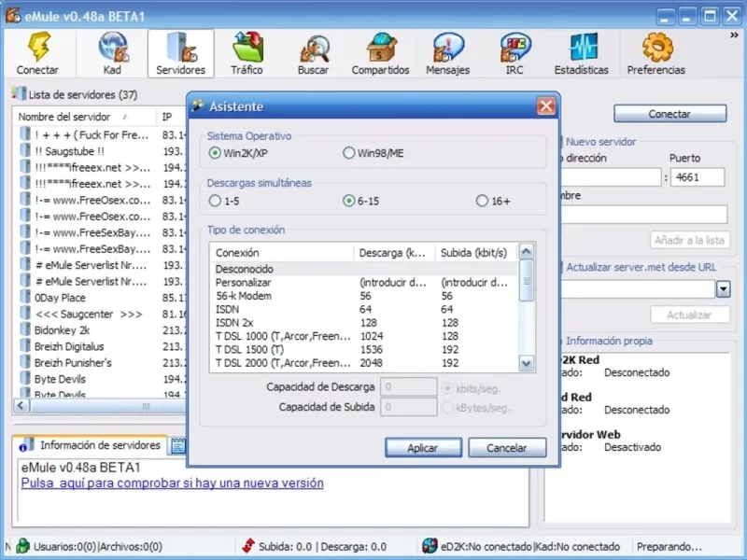Click the server icon next to 0Day Place
Viewport: 747px width, 560px height.
tap(25, 297)
